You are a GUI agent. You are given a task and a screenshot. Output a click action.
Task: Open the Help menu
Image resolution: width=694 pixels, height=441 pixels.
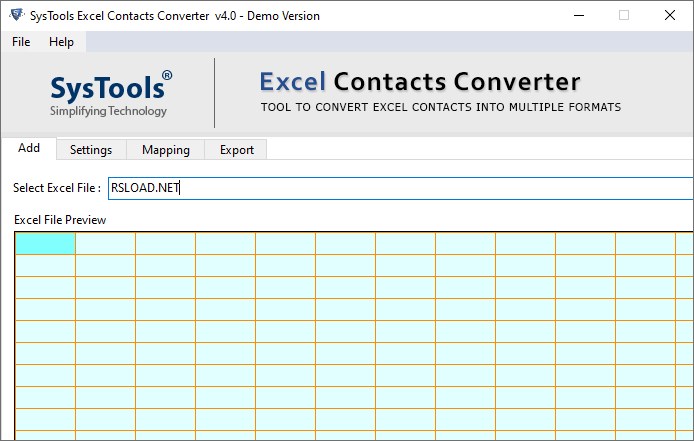pyautogui.click(x=61, y=42)
